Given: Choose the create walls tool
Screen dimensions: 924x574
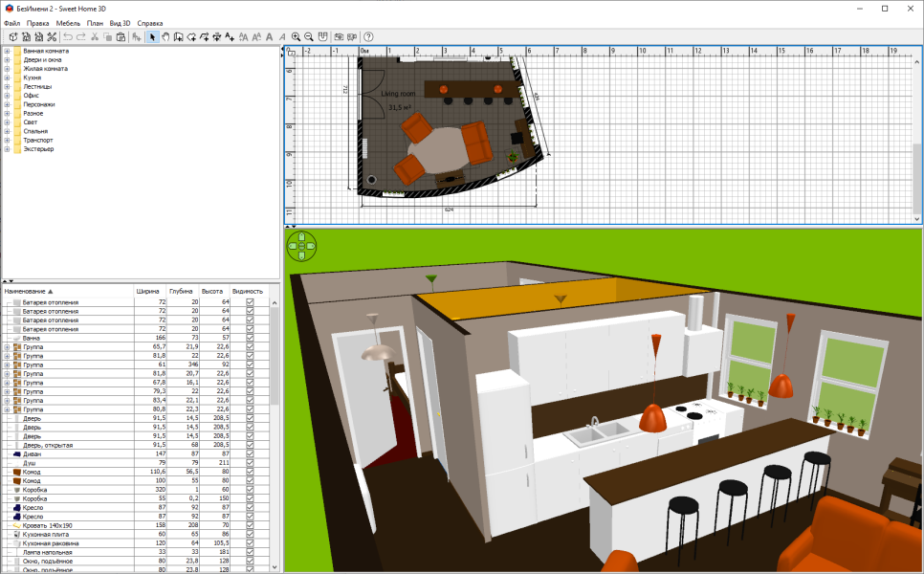Looking at the screenshot, I should (x=179, y=37).
